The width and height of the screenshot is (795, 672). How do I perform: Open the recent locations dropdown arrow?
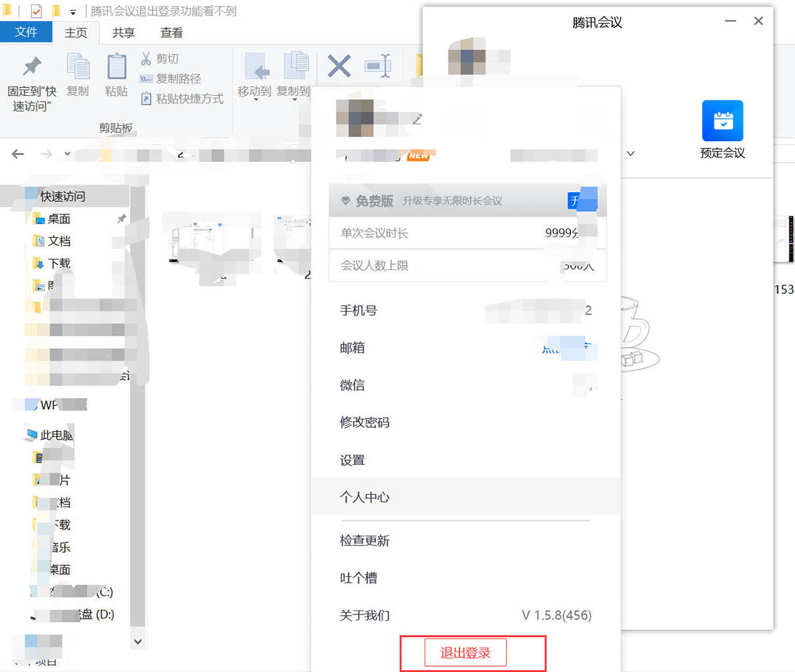coord(68,154)
